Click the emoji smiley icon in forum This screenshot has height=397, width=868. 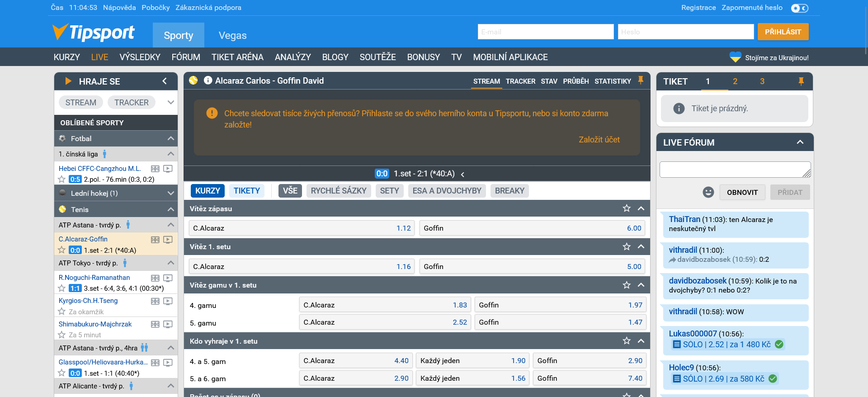[708, 192]
